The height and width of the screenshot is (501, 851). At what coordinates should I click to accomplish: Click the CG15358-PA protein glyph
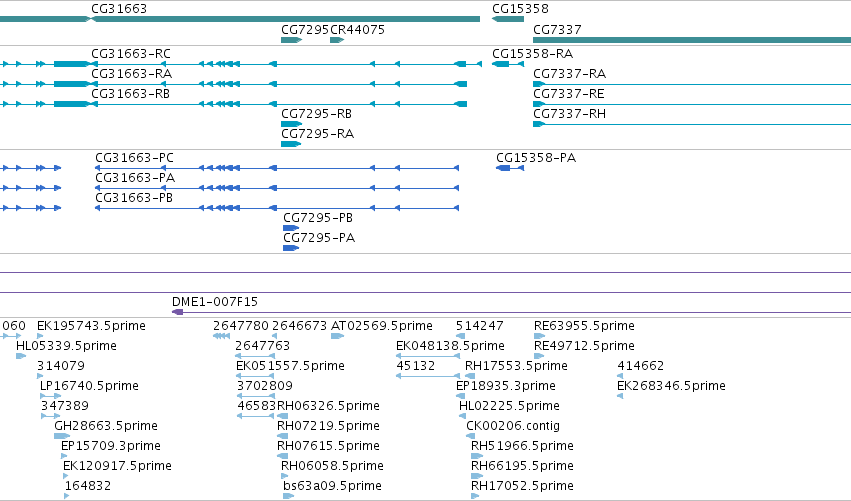click(x=510, y=168)
